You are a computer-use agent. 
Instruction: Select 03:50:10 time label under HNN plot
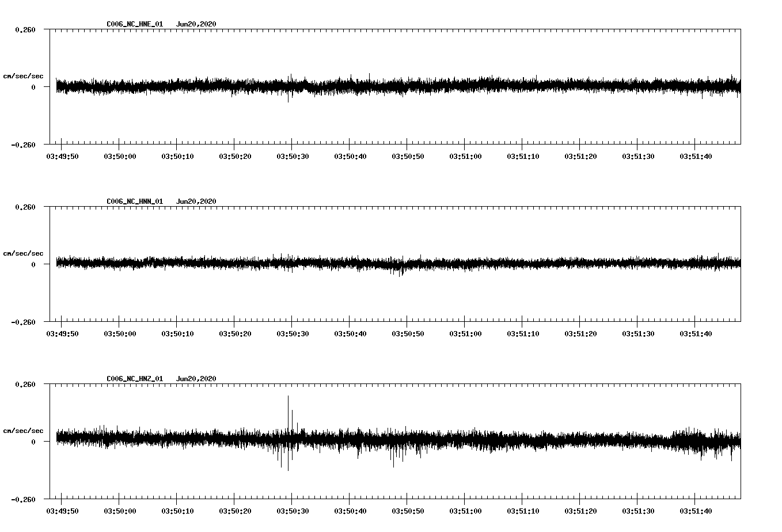[177, 334]
